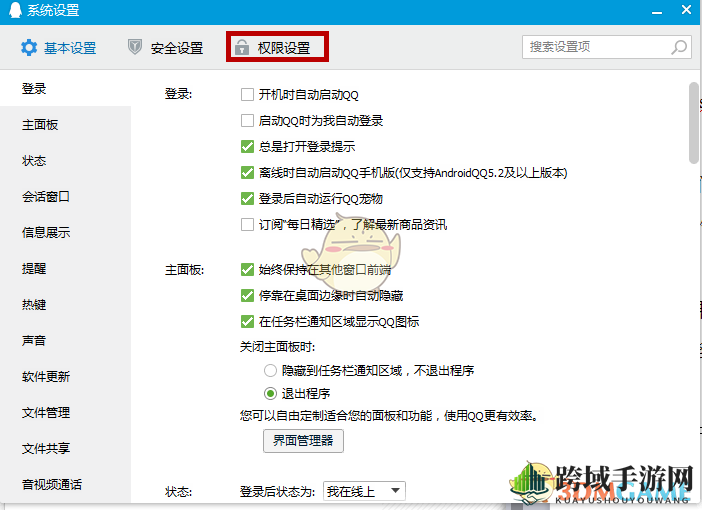Uncheck 停靠在桌面边缘时自动隐藏
702x510 pixels.
(247, 296)
